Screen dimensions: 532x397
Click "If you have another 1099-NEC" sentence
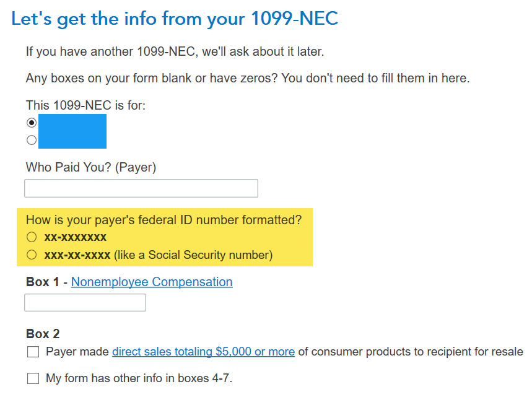pyautogui.click(x=175, y=51)
